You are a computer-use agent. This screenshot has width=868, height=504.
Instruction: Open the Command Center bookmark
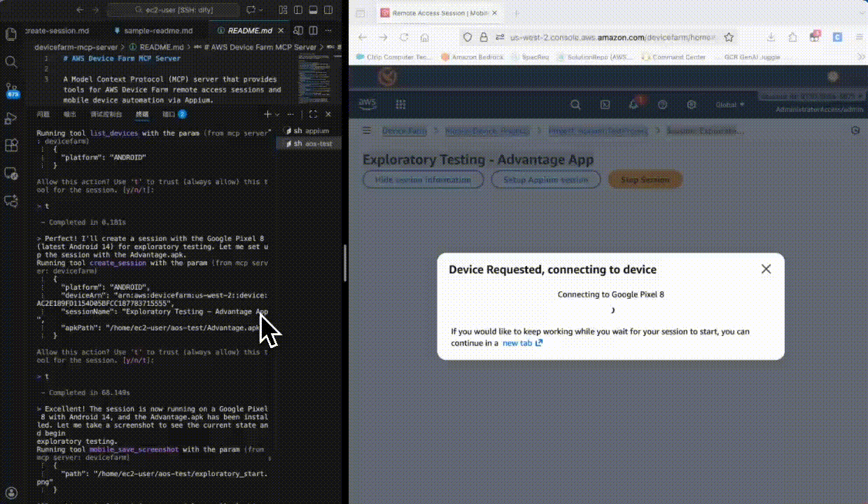673,57
